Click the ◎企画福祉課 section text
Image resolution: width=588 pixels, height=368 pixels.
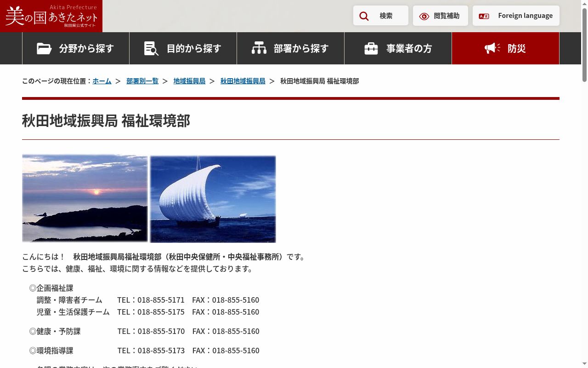[51, 288]
